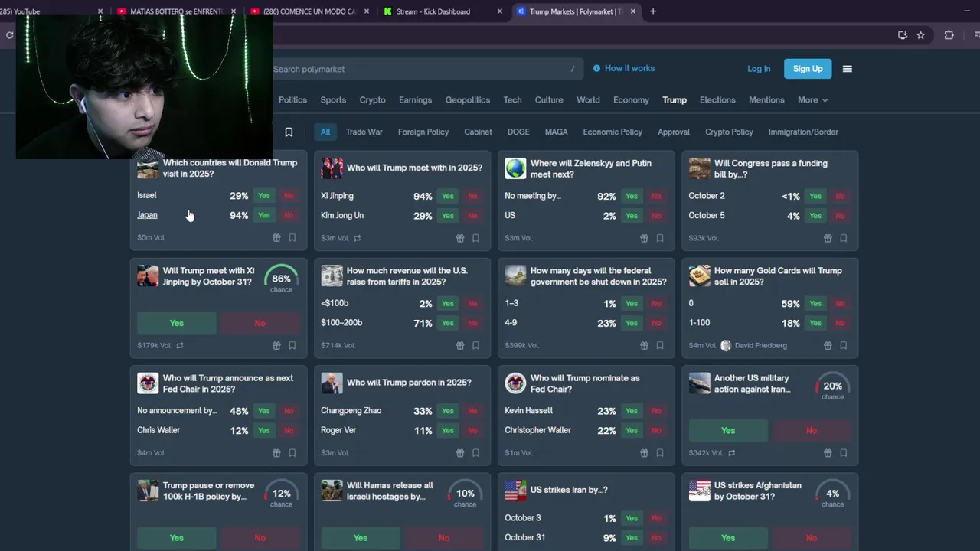980x551 pixels.
Task: Filter by Trade War tag
Action: pos(364,132)
